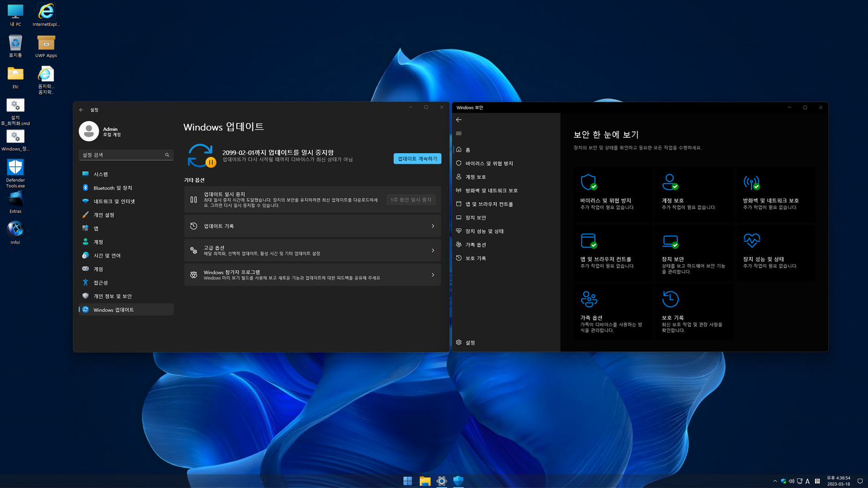Click the taskbar clock and date
The width and height of the screenshot is (868, 488).
coord(839,481)
